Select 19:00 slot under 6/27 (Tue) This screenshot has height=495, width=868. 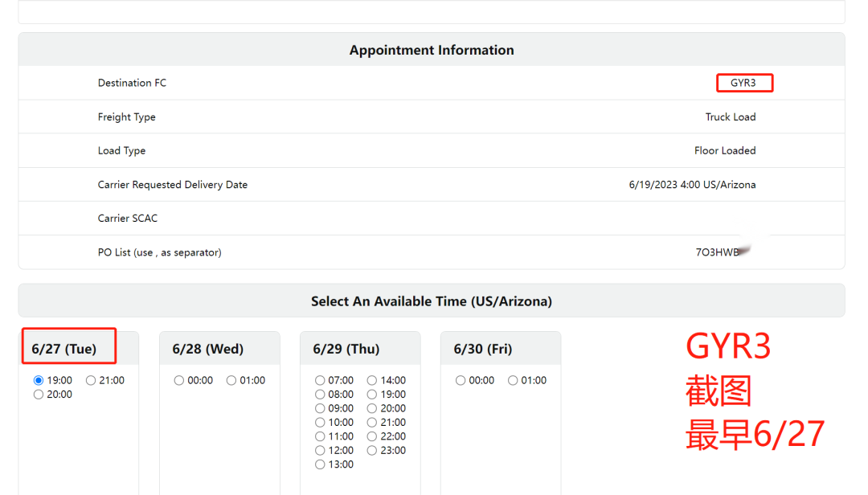[39, 380]
